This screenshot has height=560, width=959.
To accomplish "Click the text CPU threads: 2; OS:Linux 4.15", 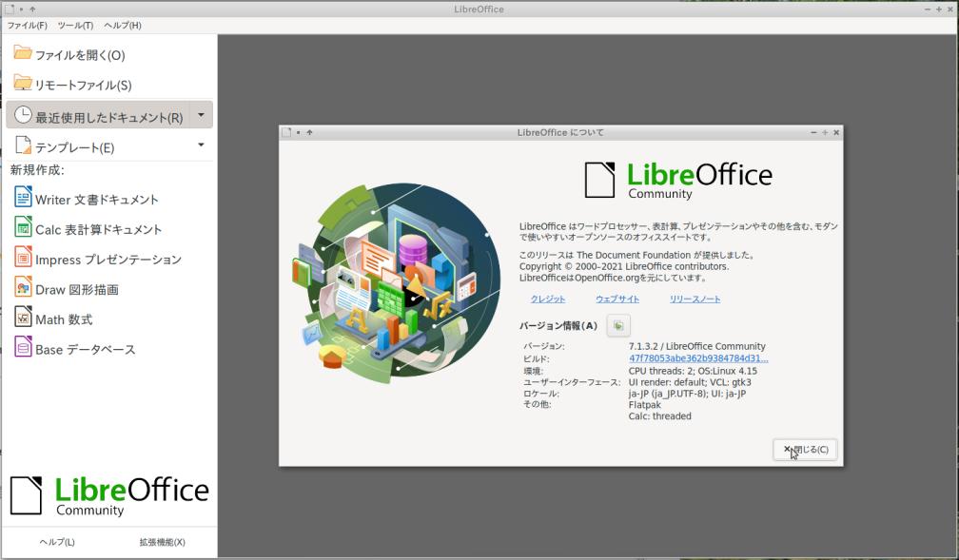I will (x=693, y=371).
